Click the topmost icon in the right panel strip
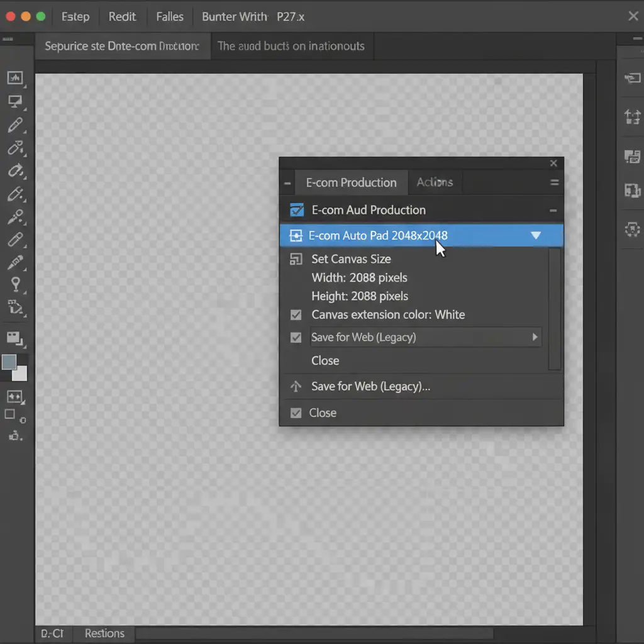The image size is (644, 644). [631, 78]
